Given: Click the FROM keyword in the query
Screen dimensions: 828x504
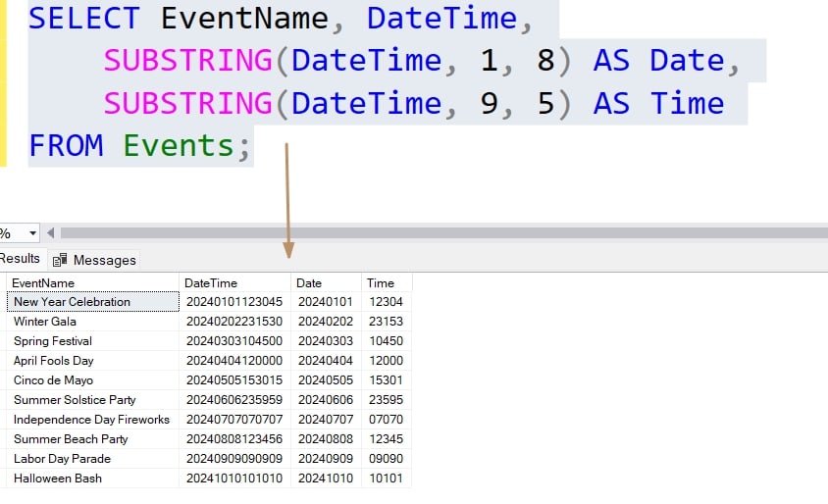Looking at the screenshot, I should (x=66, y=146).
